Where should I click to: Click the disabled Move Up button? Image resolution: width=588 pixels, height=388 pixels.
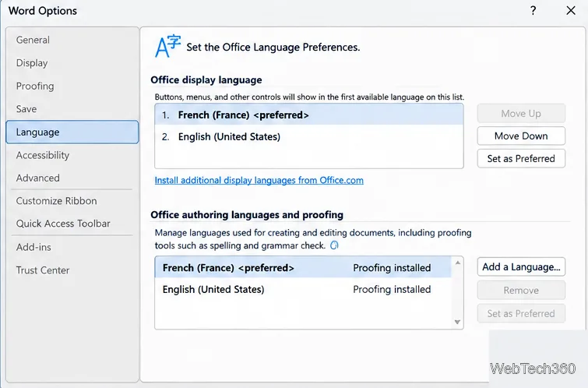[521, 113]
